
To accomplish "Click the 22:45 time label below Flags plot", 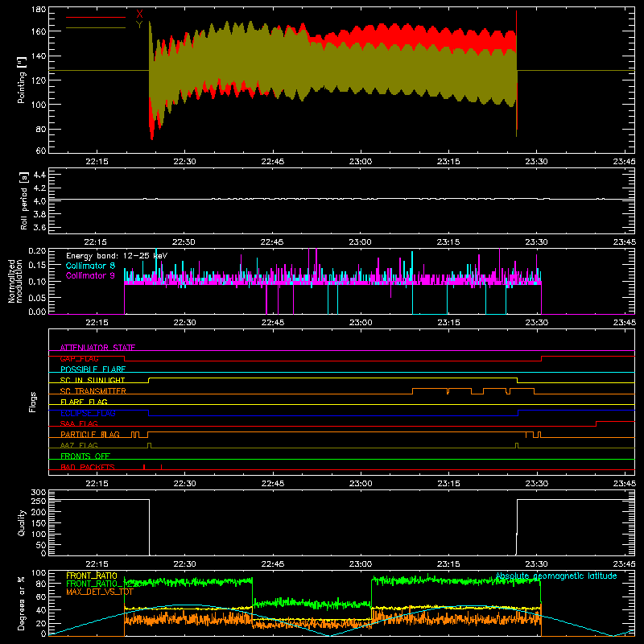I will [x=273, y=484].
